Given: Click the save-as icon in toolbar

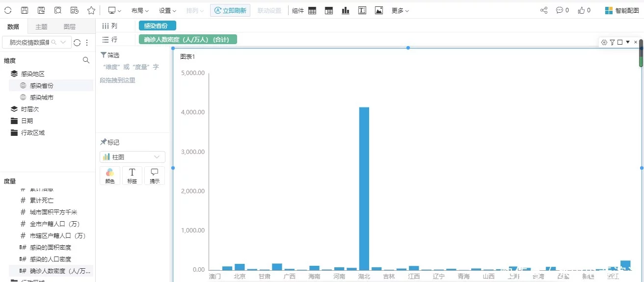Looking at the screenshot, I should (41, 10).
